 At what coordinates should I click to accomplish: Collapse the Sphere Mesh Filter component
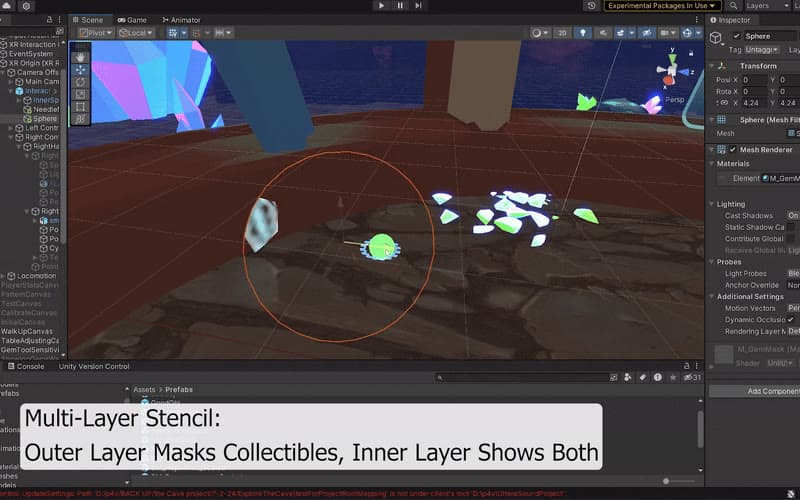712,120
